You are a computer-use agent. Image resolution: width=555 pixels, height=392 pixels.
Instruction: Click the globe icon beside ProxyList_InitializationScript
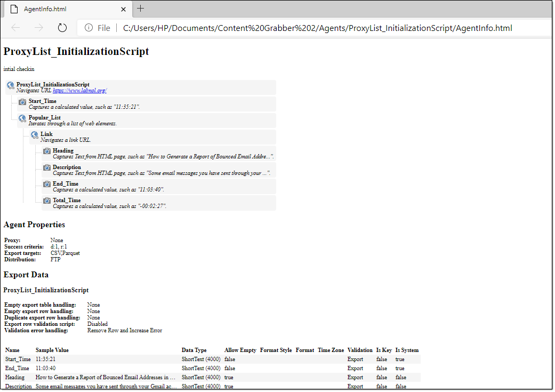tap(10, 85)
